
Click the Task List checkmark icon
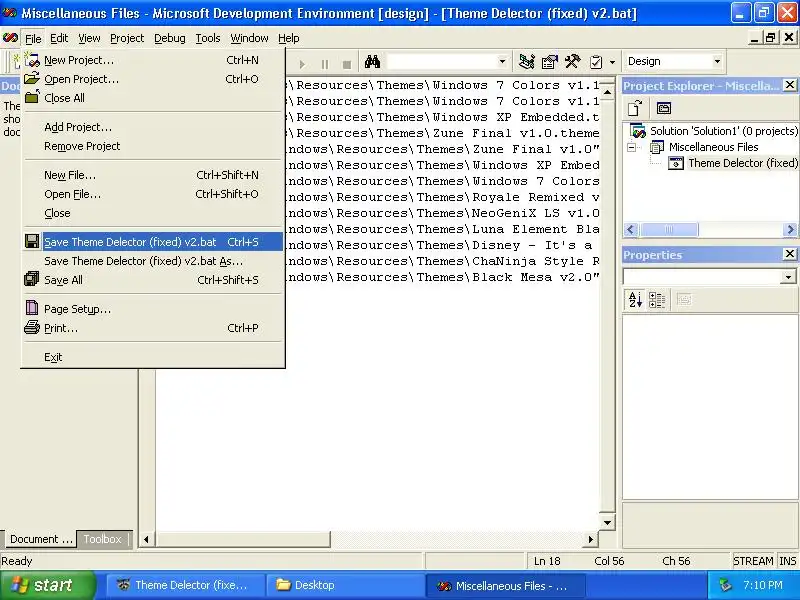coord(596,62)
